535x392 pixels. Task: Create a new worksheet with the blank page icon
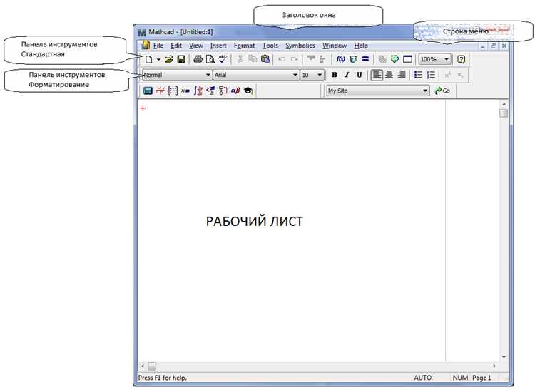(x=149, y=59)
